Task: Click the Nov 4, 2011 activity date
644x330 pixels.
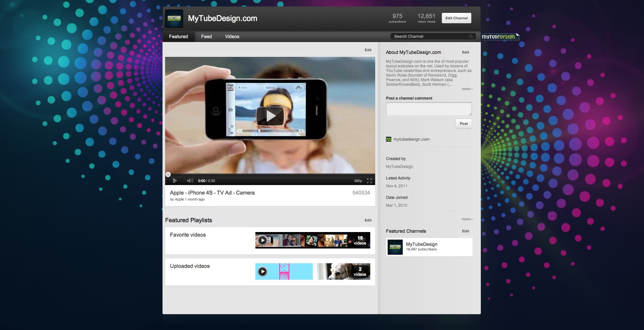Action: pos(397,186)
